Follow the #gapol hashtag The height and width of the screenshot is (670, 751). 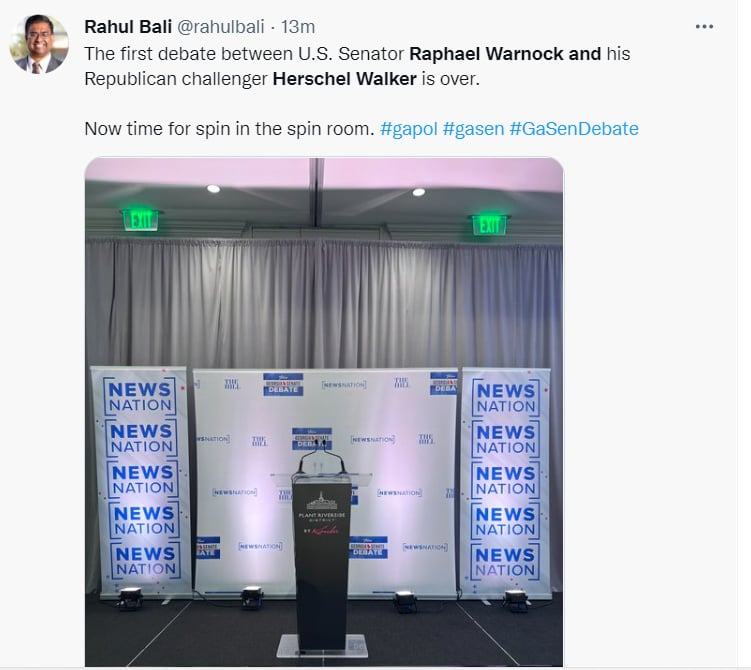[409, 129]
